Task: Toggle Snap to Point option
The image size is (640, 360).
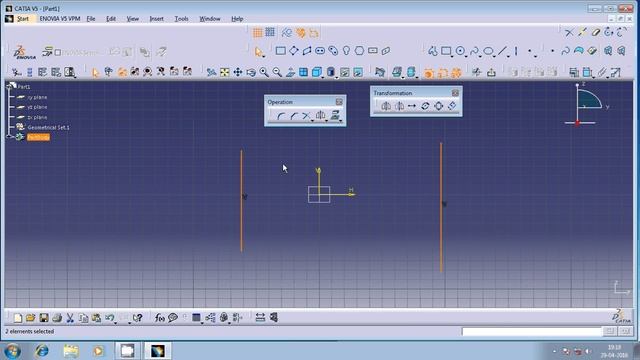Action: pos(270,33)
